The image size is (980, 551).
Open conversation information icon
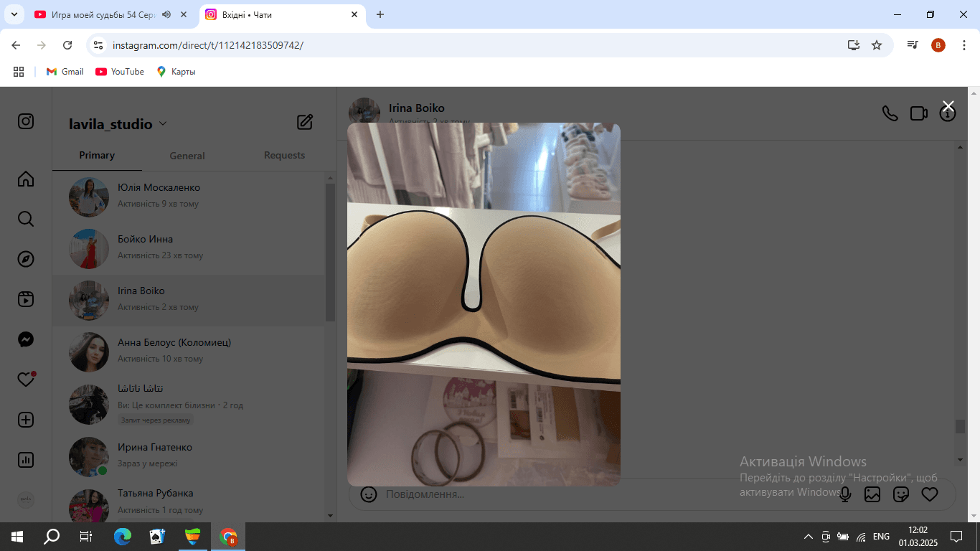pos(948,114)
